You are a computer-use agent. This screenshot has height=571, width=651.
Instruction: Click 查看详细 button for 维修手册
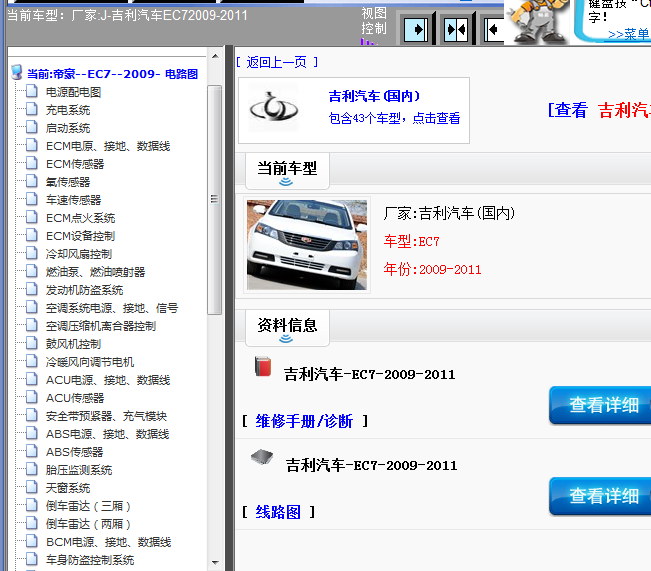pyautogui.click(x=600, y=405)
